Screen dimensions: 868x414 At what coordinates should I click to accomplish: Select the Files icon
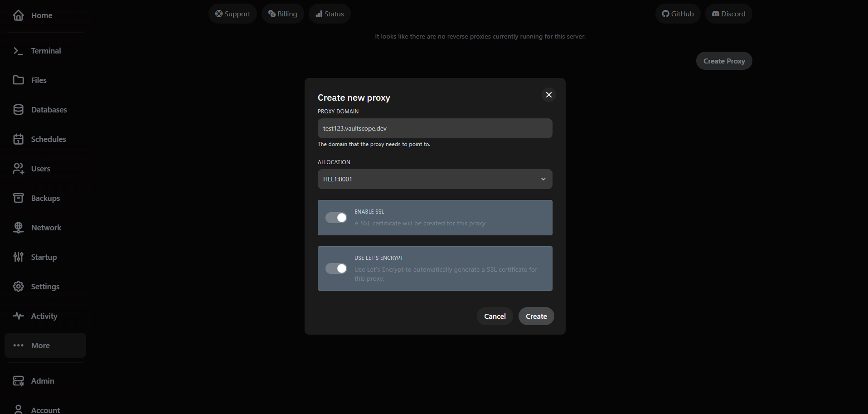click(x=18, y=80)
